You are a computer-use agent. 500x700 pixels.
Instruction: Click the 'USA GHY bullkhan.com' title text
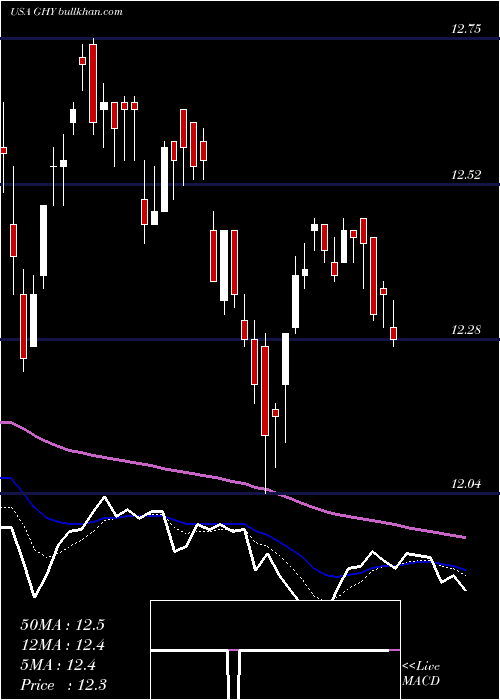coord(67,12)
